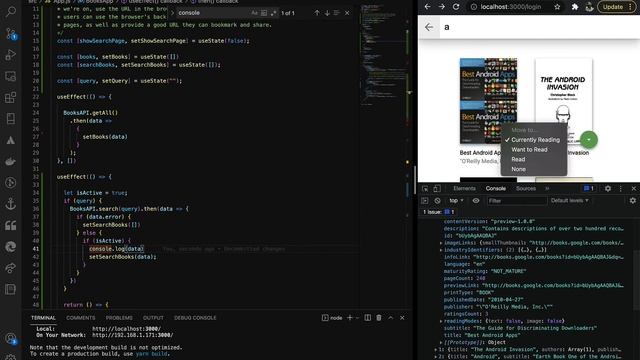
Task: Bookmark the page with the star icon
Action: 557,7
